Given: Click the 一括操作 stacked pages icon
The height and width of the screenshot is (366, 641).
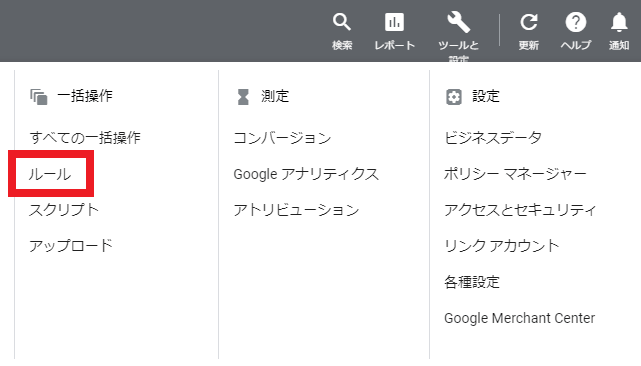Looking at the screenshot, I should pos(39,97).
